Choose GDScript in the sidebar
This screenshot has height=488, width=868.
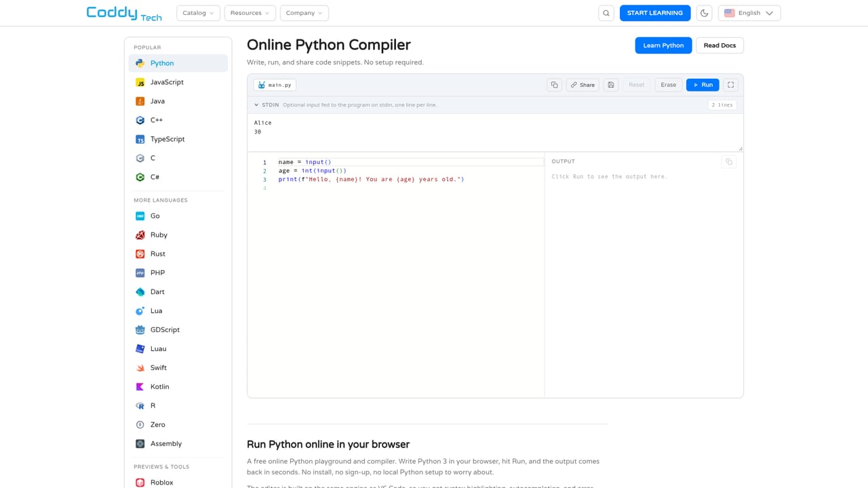click(x=178, y=329)
